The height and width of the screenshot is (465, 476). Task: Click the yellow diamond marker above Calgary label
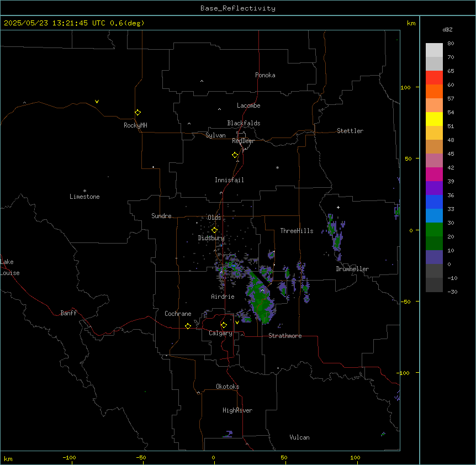click(x=224, y=325)
